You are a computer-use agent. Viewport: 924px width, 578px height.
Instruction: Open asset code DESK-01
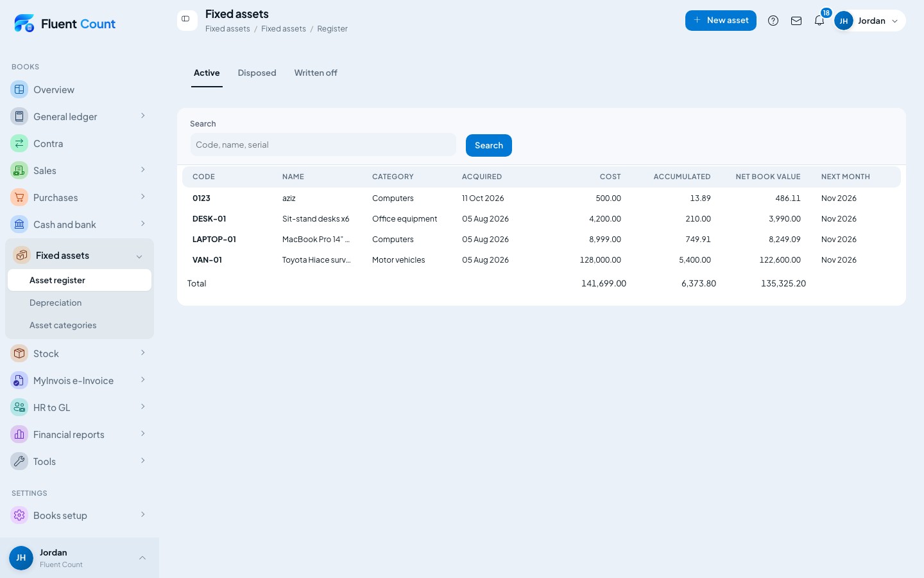tap(209, 219)
